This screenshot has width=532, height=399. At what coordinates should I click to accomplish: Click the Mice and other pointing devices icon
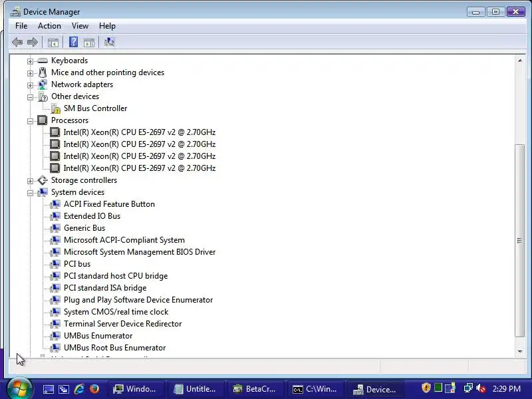[x=43, y=72]
